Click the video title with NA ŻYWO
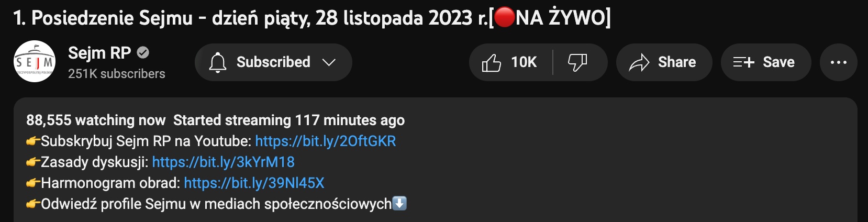The height and width of the screenshot is (222, 868). coord(312,18)
